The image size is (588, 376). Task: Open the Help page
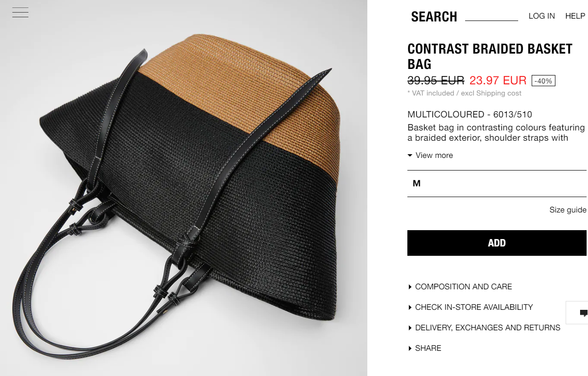(575, 16)
